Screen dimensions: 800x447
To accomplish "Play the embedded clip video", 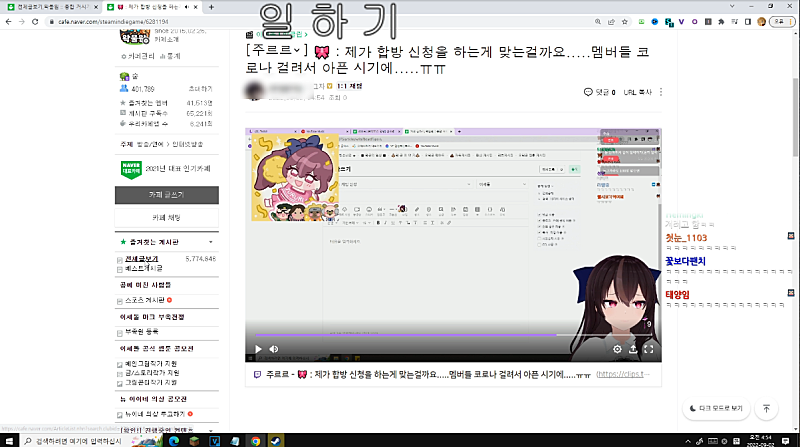I will pos(258,349).
